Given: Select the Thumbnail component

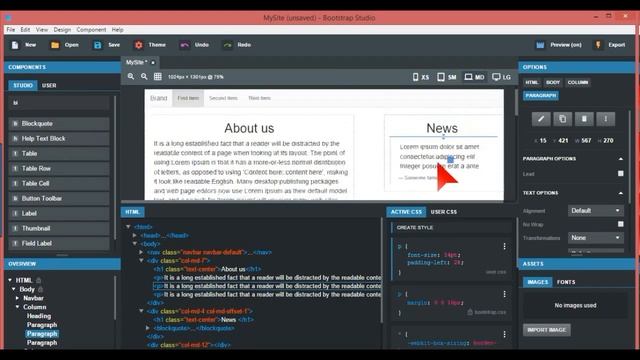Looking at the screenshot, I should pos(59,228).
